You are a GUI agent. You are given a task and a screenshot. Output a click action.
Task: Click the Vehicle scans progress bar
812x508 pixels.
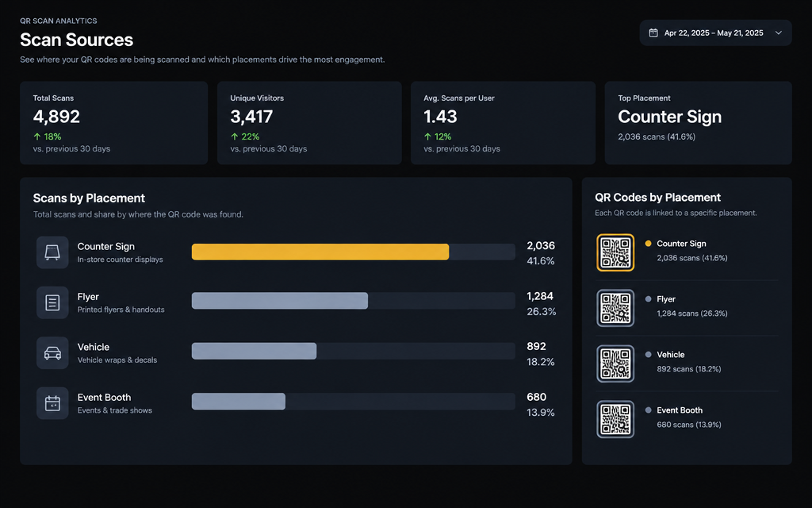click(254, 351)
